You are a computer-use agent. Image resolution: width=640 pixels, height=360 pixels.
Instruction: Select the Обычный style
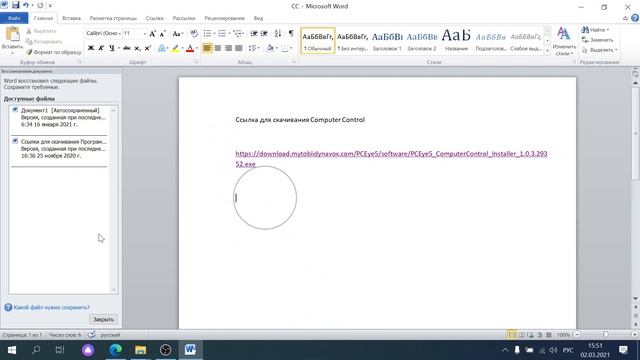[x=318, y=40]
